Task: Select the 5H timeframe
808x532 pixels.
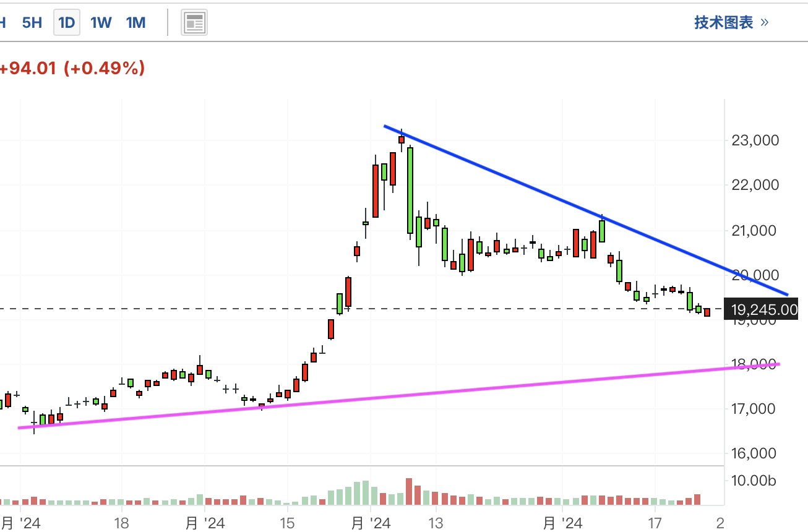Action: (x=32, y=23)
